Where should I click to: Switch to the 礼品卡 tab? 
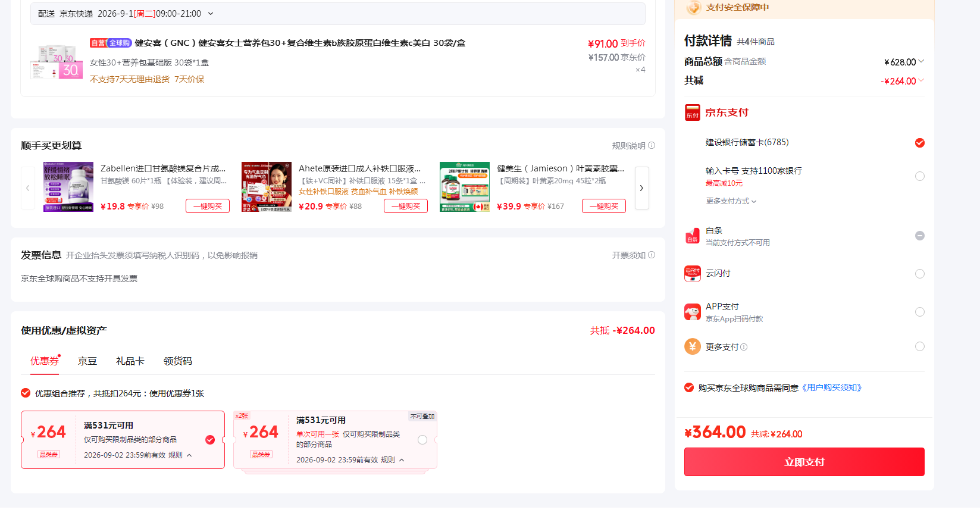(130, 361)
